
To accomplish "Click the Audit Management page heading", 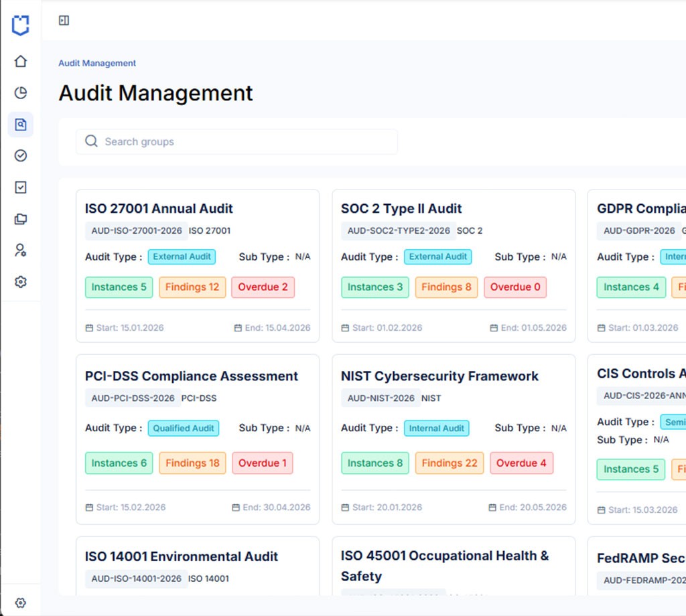I will [x=155, y=93].
